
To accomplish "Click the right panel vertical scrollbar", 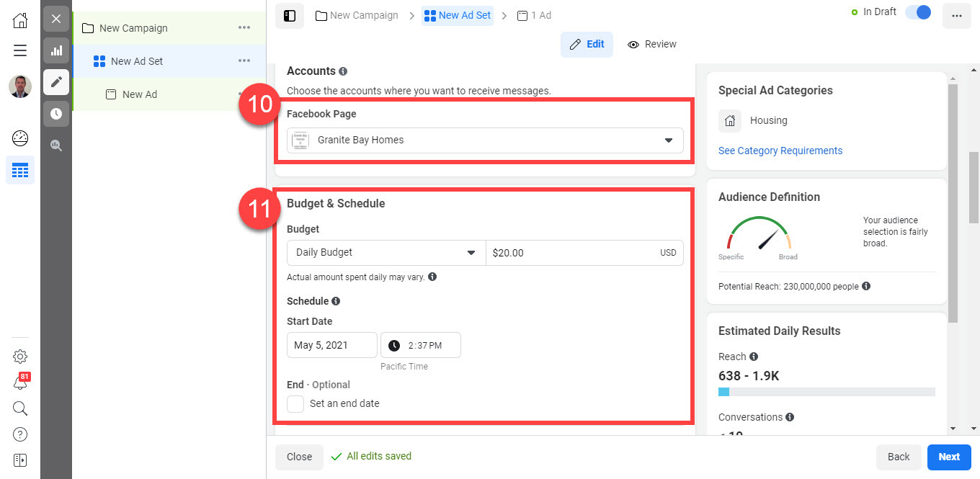I will coord(953,202).
